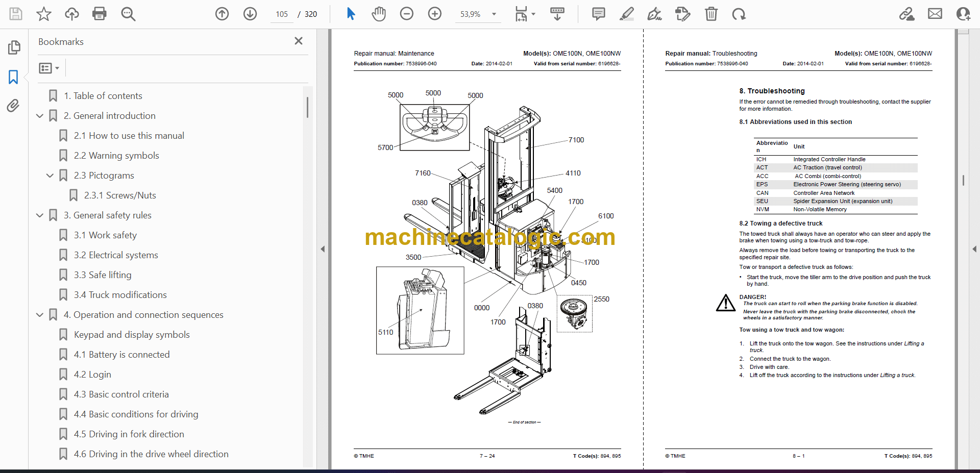This screenshot has width=980, height=473.
Task: Expand the right tools pane arrow
Action: point(974,249)
